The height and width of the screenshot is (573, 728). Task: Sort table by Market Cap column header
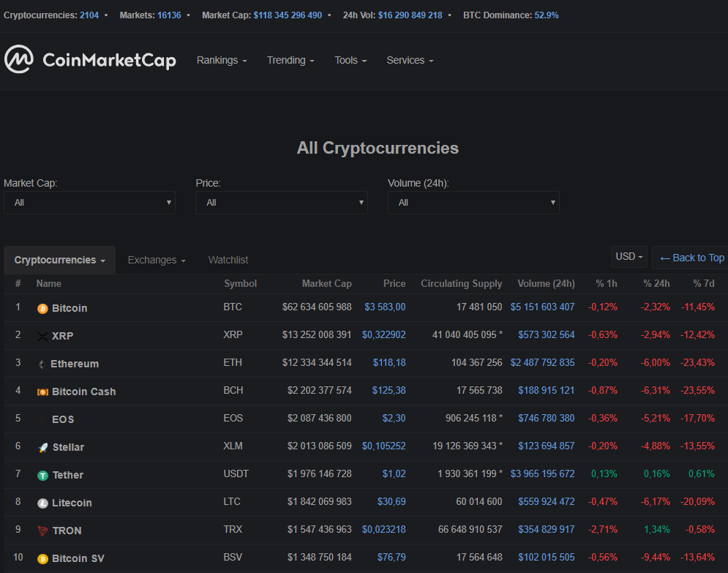coord(326,284)
